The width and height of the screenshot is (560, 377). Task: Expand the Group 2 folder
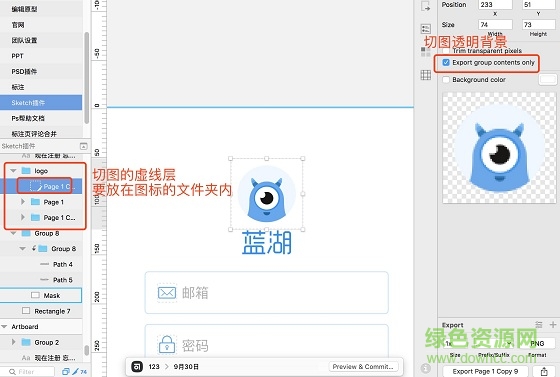click(x=14, y=342)
